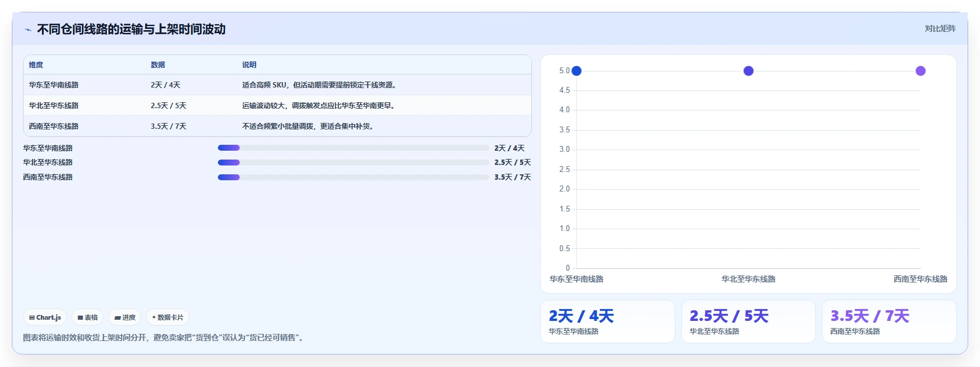Click x-axis label 西南至华东线路
980x367 pixels.
920,279
